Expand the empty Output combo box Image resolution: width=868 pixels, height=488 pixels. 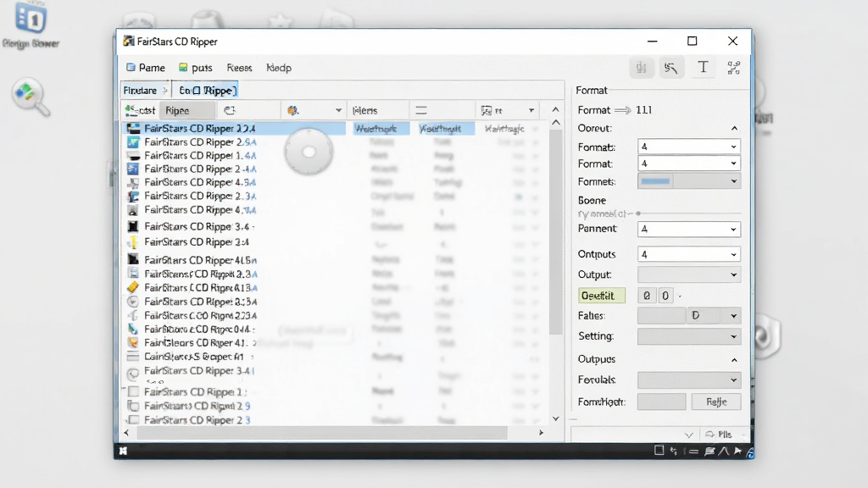coord(688,274)
